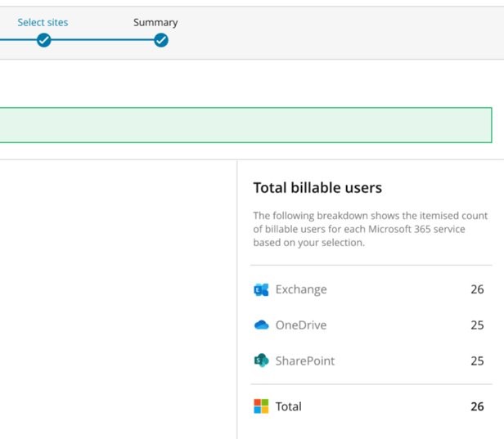The width and height of the screenshot is (504, 439).
Task: Click the SharePoint billable count 25
Action: click(477, 361)
